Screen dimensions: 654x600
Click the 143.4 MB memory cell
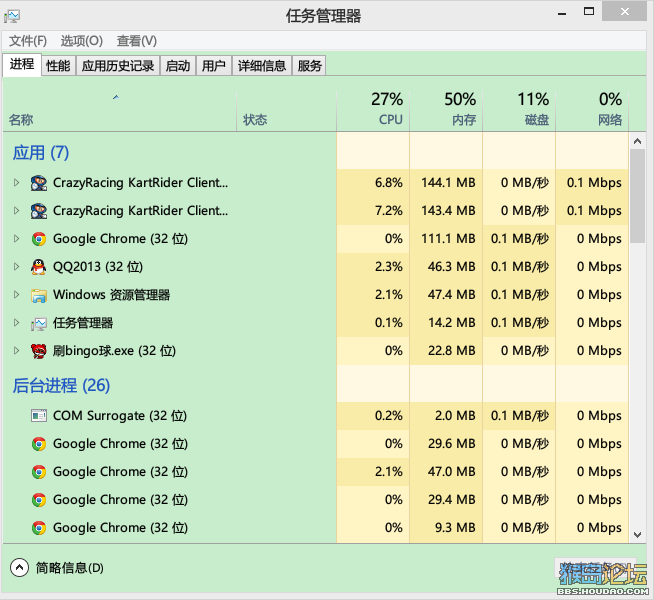[x=446, y=211]
